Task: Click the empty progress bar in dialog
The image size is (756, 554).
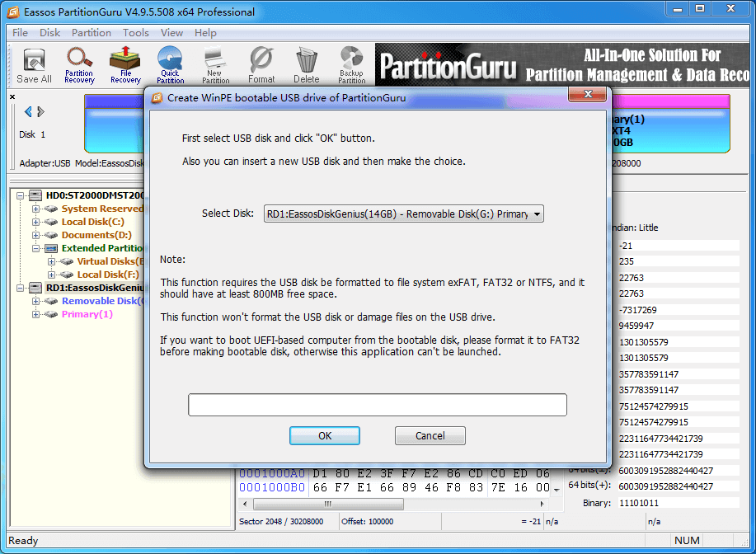Action: click(x=378, y=405)
